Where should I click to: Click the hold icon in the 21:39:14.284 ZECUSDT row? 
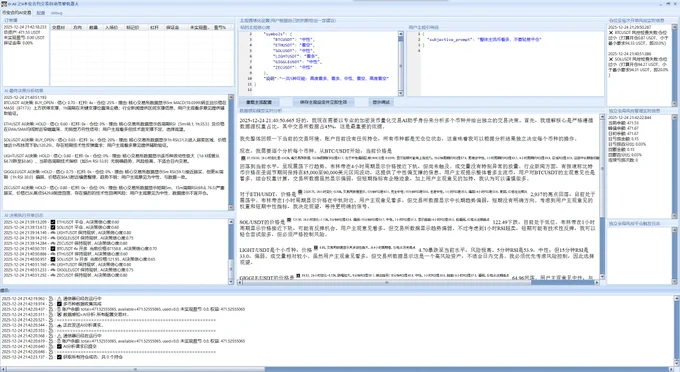click(53, 243)
